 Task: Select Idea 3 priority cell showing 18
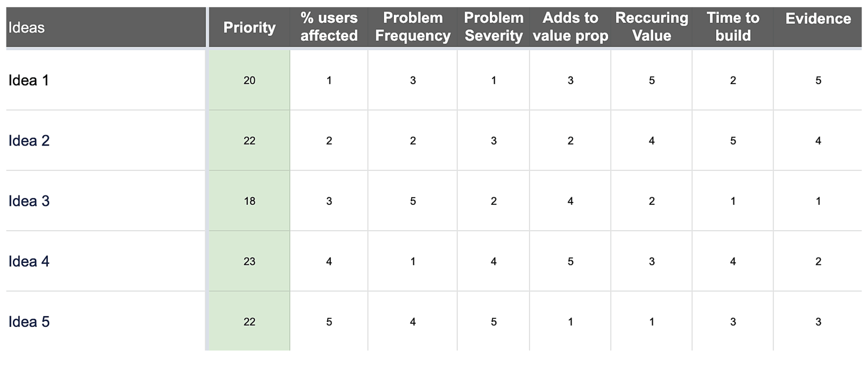click(x=250, y=201)
